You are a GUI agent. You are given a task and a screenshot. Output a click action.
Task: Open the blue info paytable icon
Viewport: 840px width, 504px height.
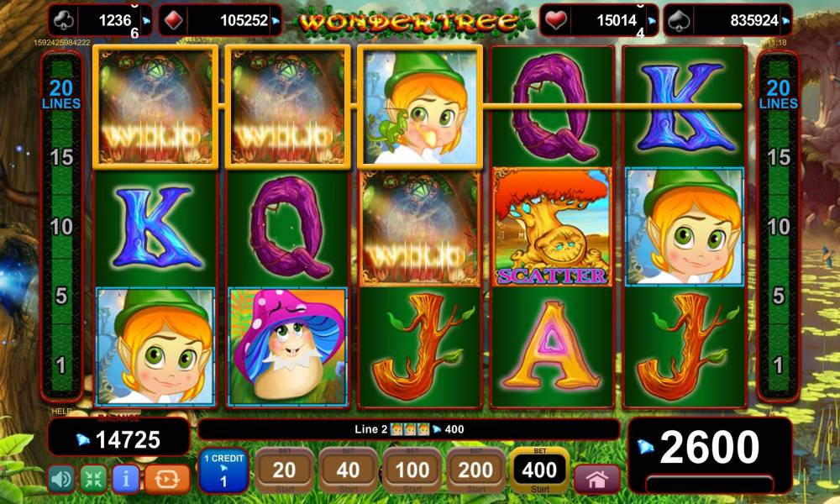[126, 479]
